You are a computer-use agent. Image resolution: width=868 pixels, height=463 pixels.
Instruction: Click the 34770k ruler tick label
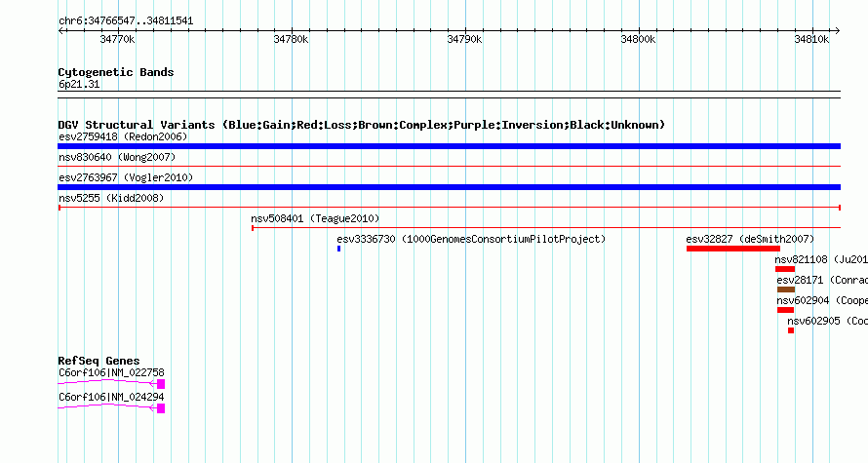point(117,39)
